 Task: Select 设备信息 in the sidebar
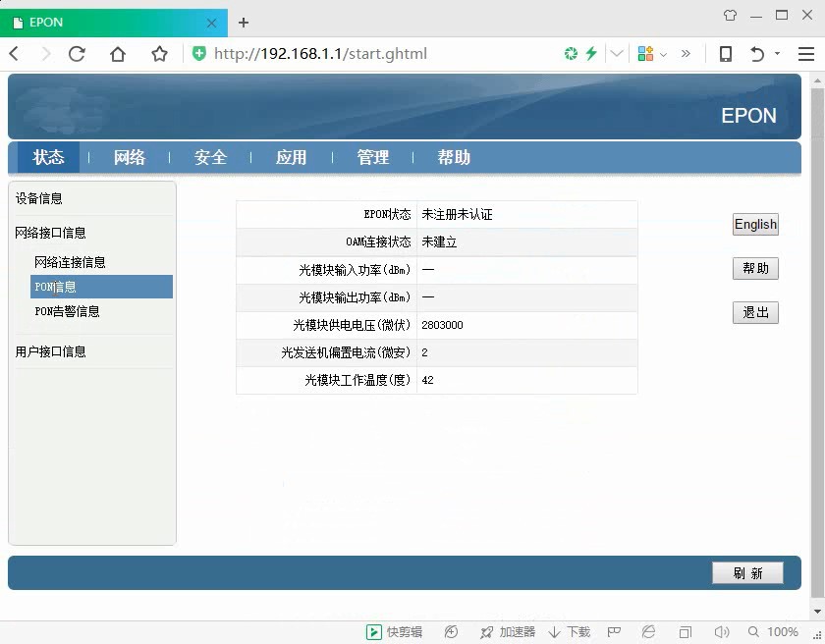click(x=39, y=198)
